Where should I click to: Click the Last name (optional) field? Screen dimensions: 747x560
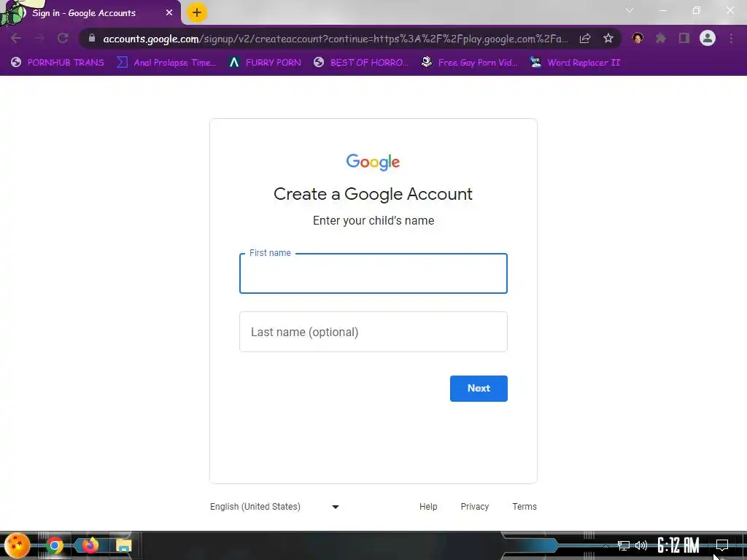pyautogui.click(x=373, y=332)
